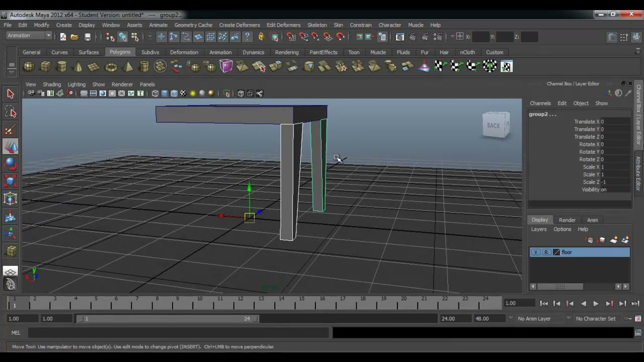Toggle Auto keyframe key icon
The height and width of the screenshot is (362, 644).
[628, 318]
